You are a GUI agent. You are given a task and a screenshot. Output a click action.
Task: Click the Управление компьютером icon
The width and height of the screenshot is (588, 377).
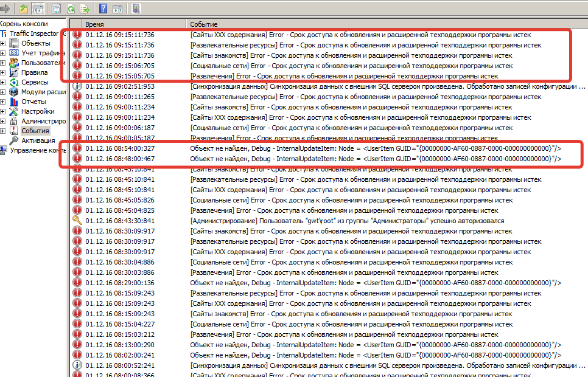[x=4, y=150]
